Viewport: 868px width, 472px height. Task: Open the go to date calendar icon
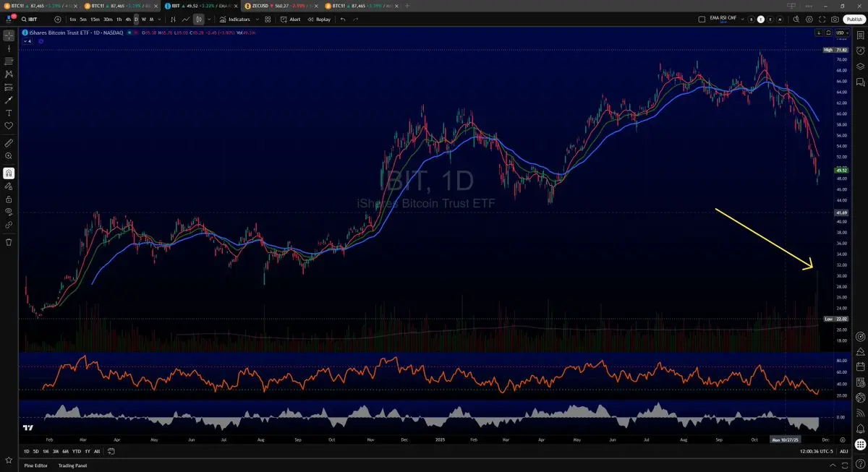[x=111, y=451]
